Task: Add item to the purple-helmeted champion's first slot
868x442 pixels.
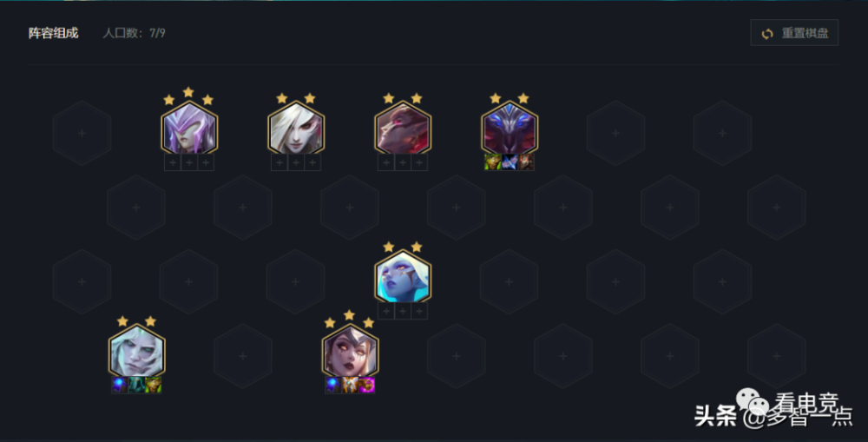Action: [173, 162]
